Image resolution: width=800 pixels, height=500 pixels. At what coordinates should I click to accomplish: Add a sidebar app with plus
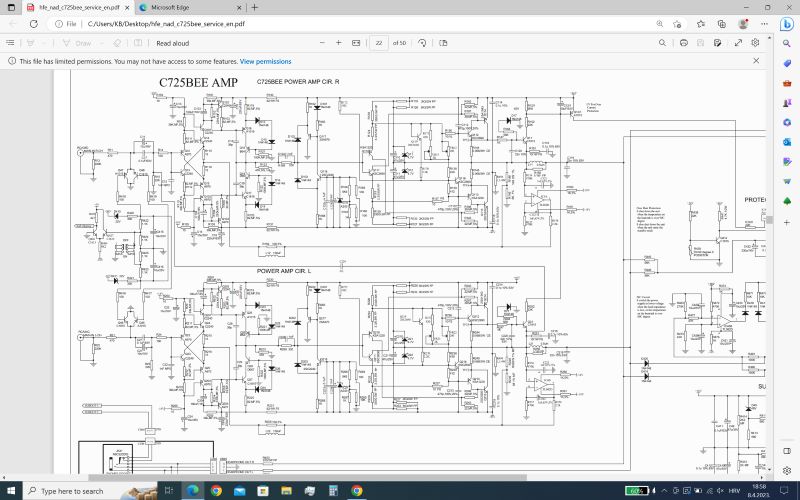click(x=787, y=222)
